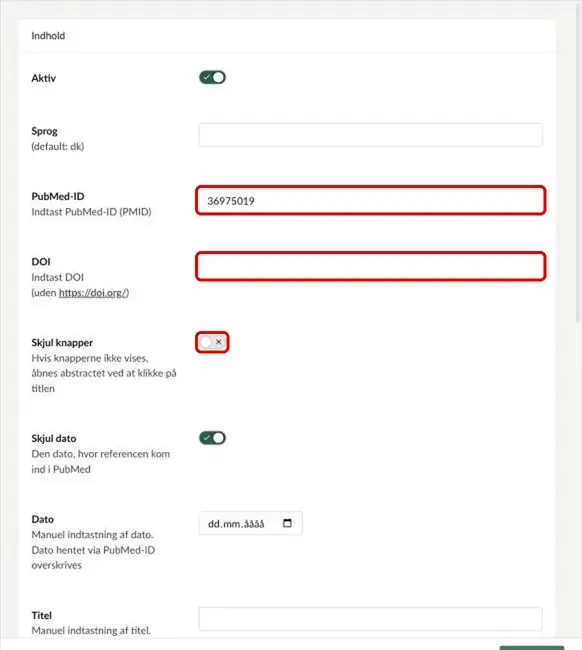The height and width of the screenshot is (650, 582).
Task: Click the PubMed-ID field containing 36975019
Action: click(370, 201)
